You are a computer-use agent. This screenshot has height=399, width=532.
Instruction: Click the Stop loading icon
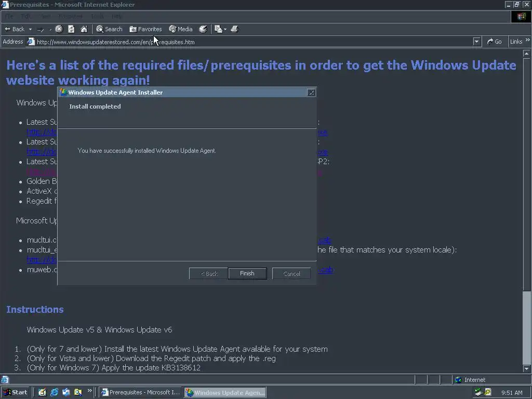pos(59,29)
